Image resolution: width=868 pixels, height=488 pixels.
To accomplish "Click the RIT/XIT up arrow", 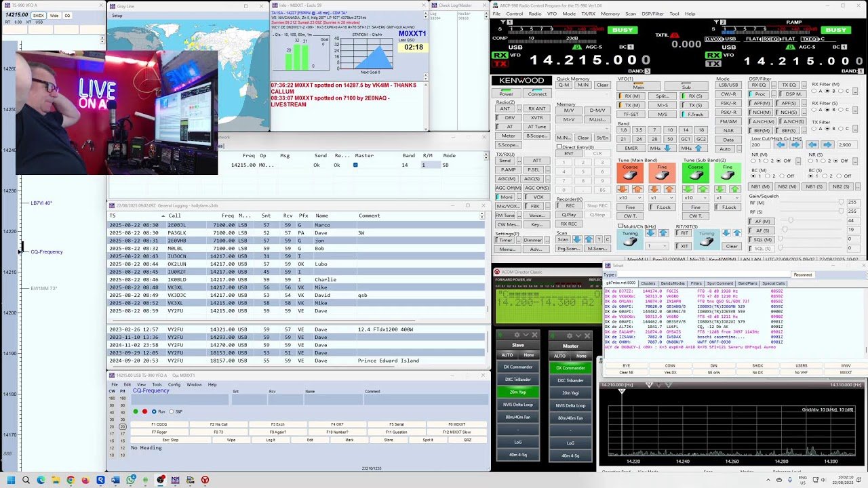I will coord(737,233).
